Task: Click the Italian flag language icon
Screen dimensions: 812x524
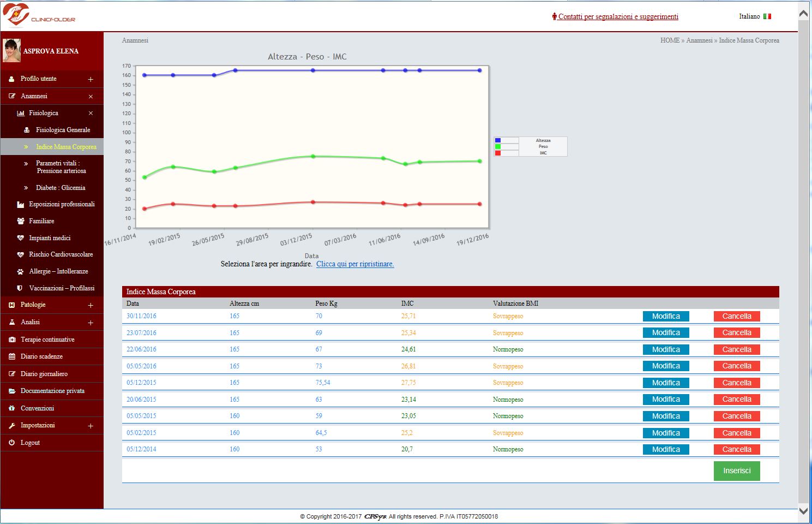Action: [x=767, y=16]
